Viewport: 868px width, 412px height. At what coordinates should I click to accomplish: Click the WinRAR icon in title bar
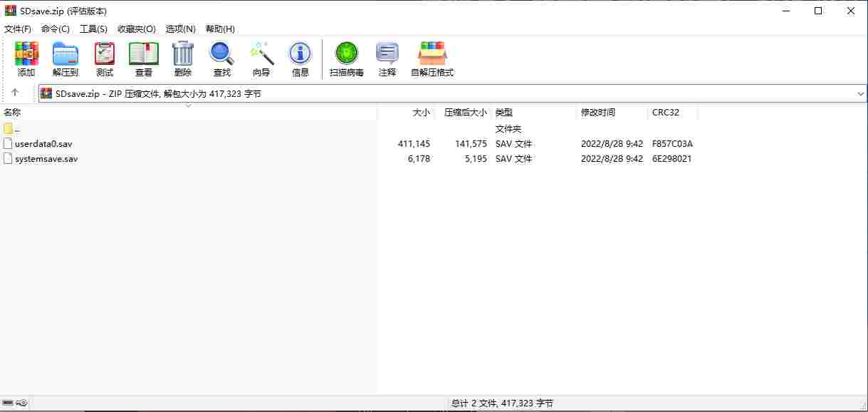[10, 11]
